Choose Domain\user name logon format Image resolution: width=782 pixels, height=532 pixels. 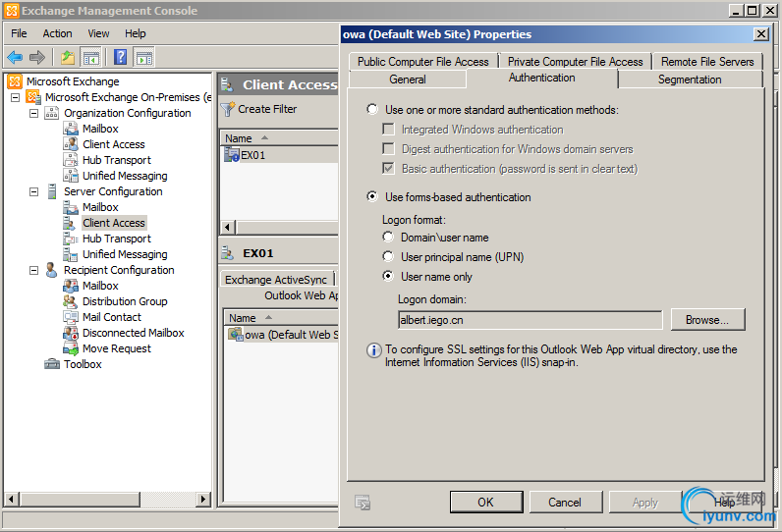(x=387, y=237)
